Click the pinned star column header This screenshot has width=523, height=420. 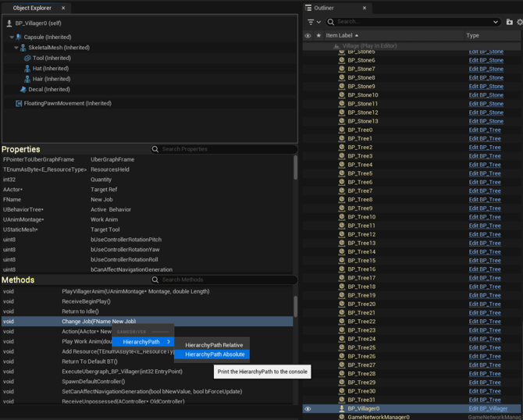click(x=318, y=35)
